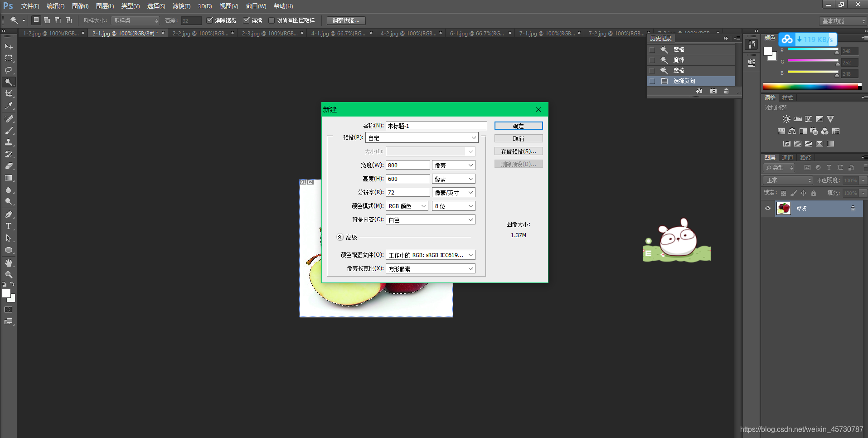The width and height of the screenshot is (868, 438).
Task: Open the height unit 像素 dropdown
Action: pos(454,179)
